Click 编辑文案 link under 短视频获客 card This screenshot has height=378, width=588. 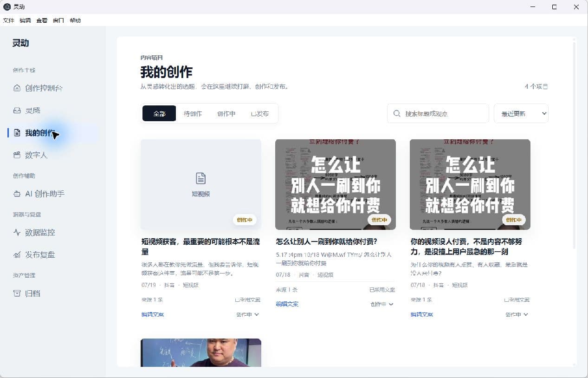click(x=153, y=314)
